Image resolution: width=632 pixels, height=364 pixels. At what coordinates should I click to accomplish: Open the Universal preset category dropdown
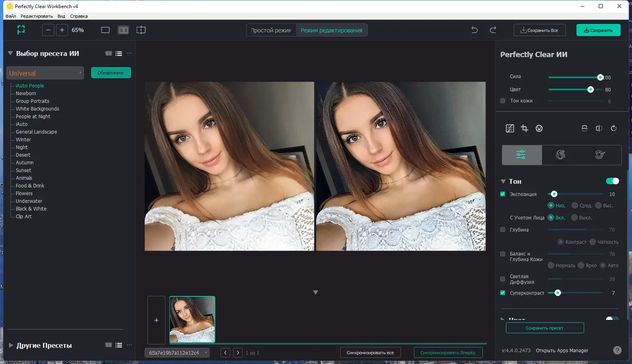coord(45,73)
